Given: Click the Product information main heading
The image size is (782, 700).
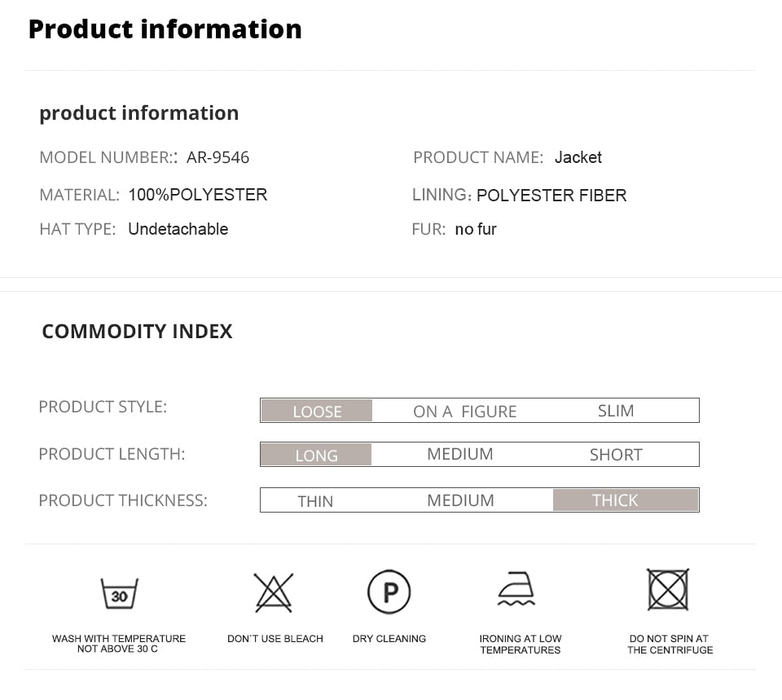Looking at the screenshot, I should (x=165, y=29).
